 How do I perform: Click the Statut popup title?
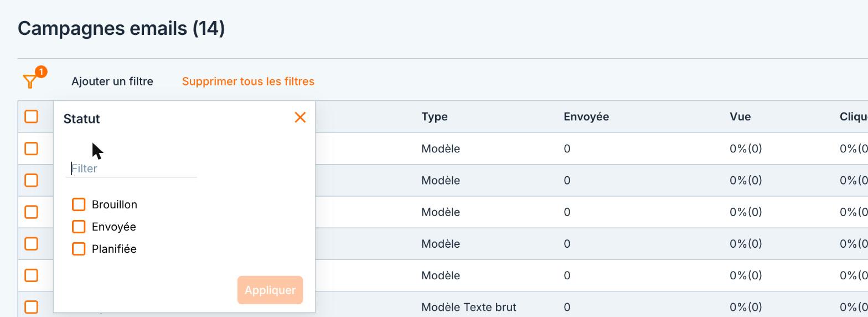click(82, 119)
